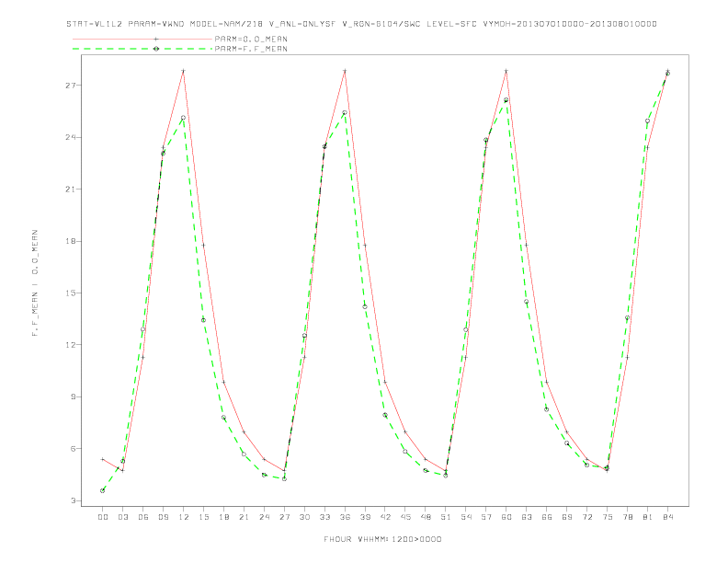728x563 pixels.
Task: Click the red plus data point at hour 00
Action: point(103,459)
